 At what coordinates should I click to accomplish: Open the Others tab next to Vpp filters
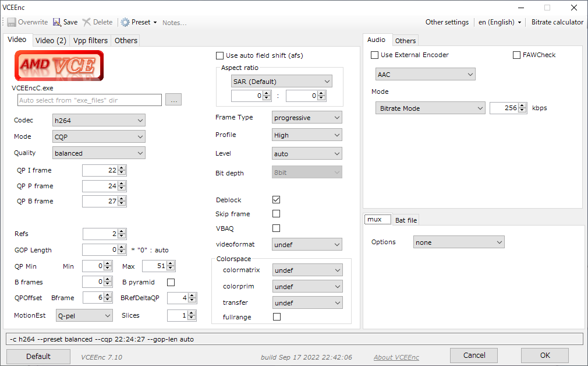click(126, 41)
